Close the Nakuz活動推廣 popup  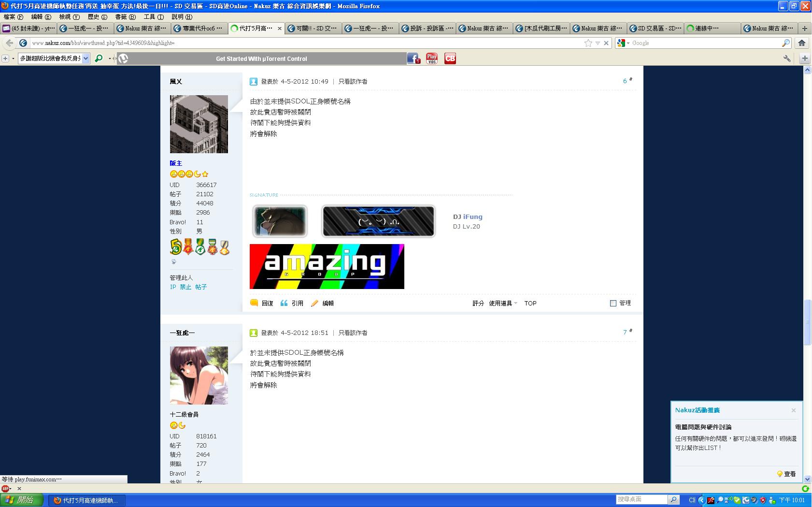coord(793,410)
